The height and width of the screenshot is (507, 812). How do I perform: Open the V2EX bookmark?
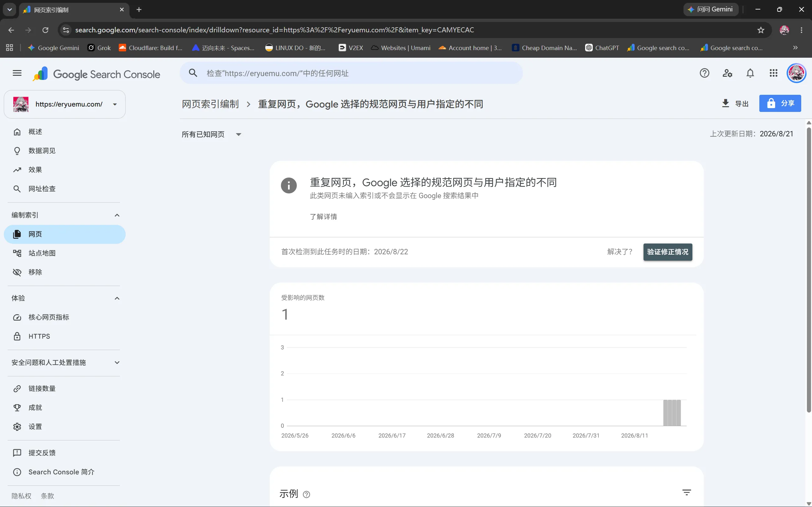click(351, 48)
